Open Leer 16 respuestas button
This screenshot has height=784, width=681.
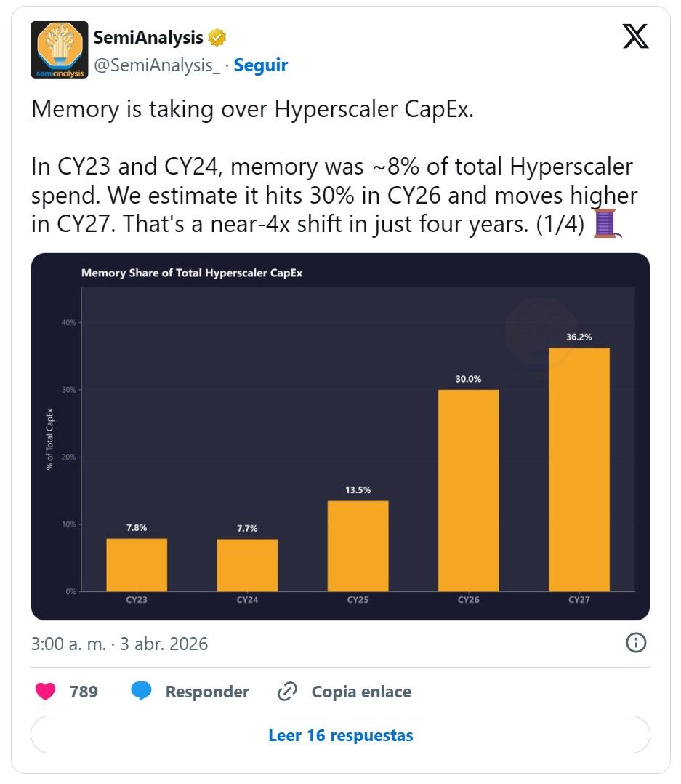click(340, 735)
